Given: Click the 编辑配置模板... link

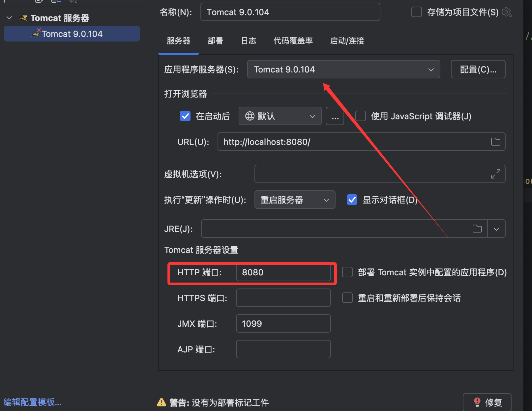Looking at the screenshot, I should (32, 402).
